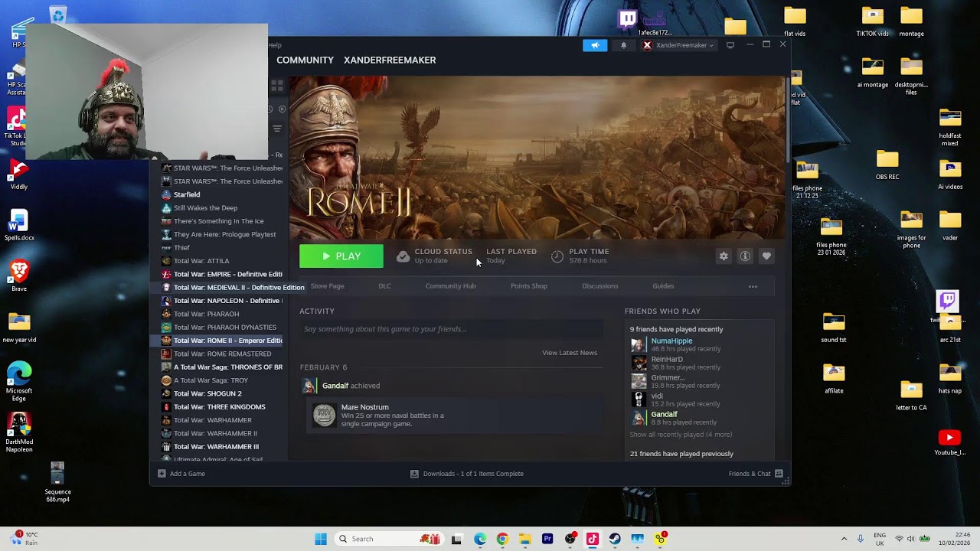The height and width of the screenshot is (551, 980).
Task: Click the taskbar Search box
Action: pos(387,539)
